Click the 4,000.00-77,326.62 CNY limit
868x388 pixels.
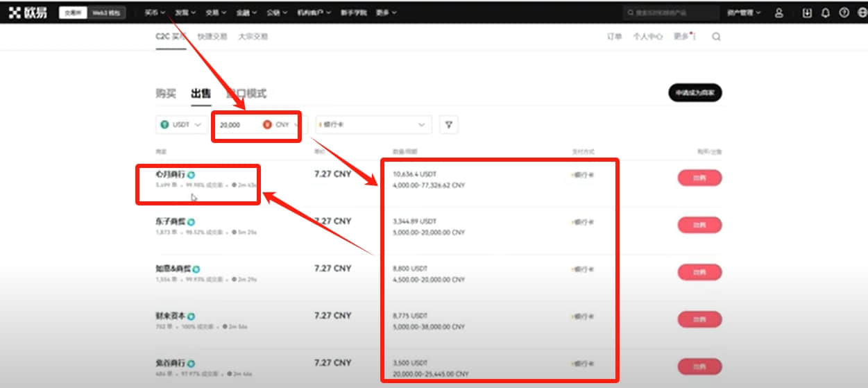(x=429, y=186)
